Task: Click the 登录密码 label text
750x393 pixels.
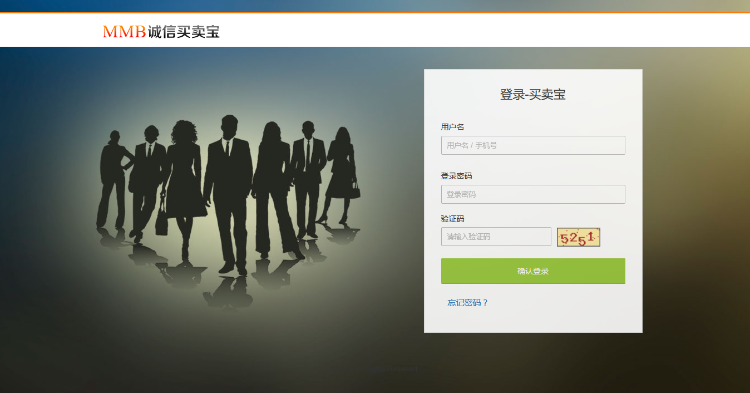Action: coord(456,176)
